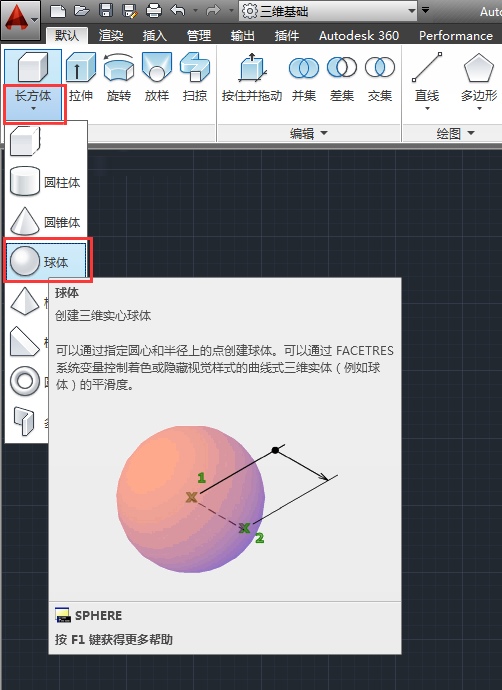Select the 旋转 revolve tool
This screenshot has height=690, width=502.
pyautogui.click(x=119, y=77)
